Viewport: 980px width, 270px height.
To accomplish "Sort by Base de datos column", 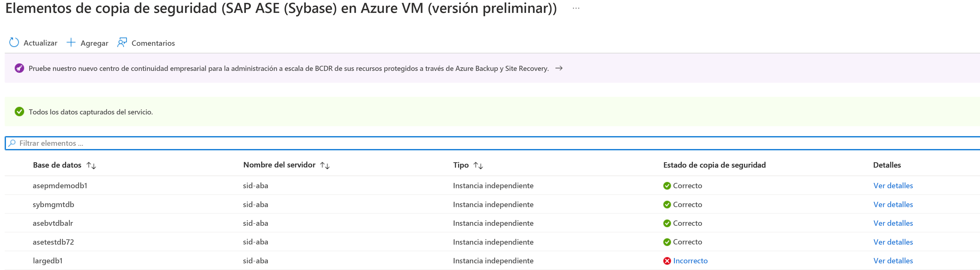I will [x=91, y=165].
